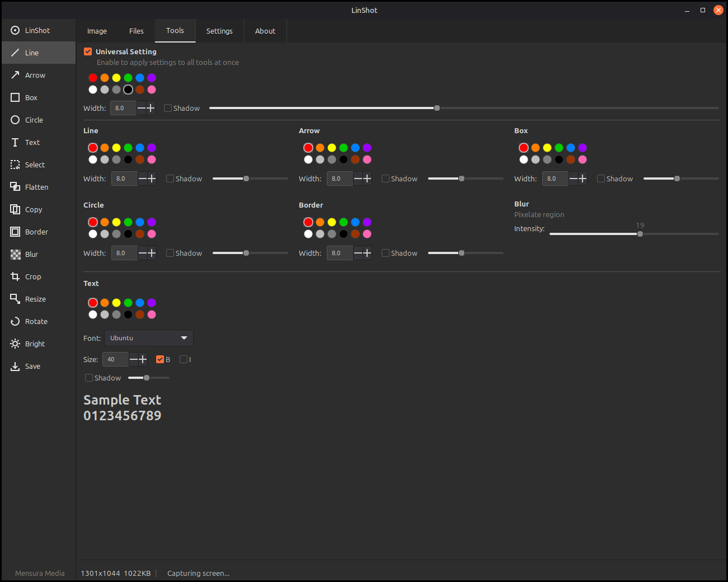The height and width of the screenshot is (582, 728).
Task: Select the blue swatch in Box section
Action: tap(571, 148)
